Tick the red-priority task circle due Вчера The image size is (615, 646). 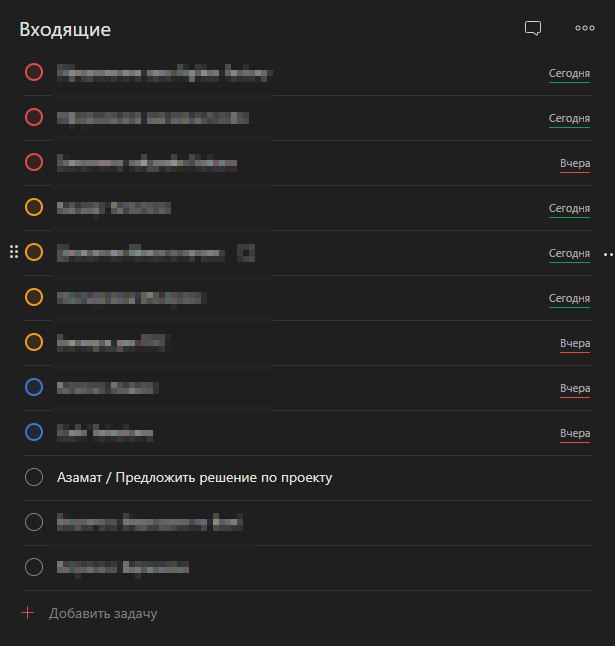(34, 162)
